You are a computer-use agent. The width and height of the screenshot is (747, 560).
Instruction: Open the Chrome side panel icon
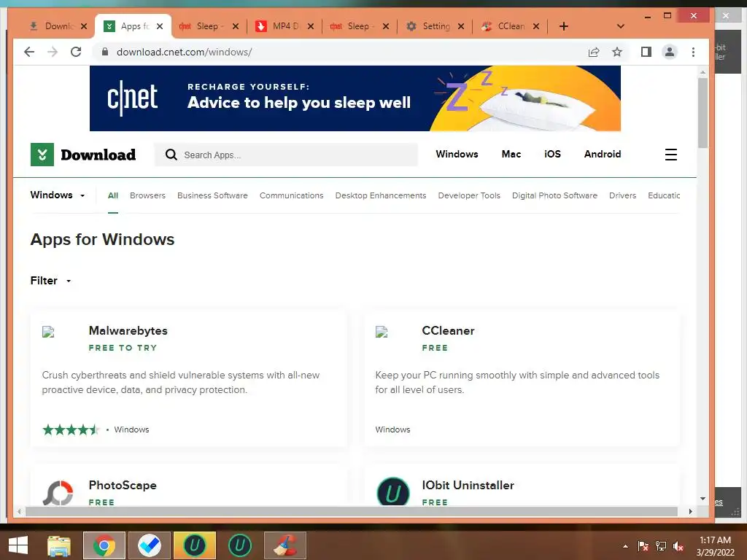[x=646, y=52]
